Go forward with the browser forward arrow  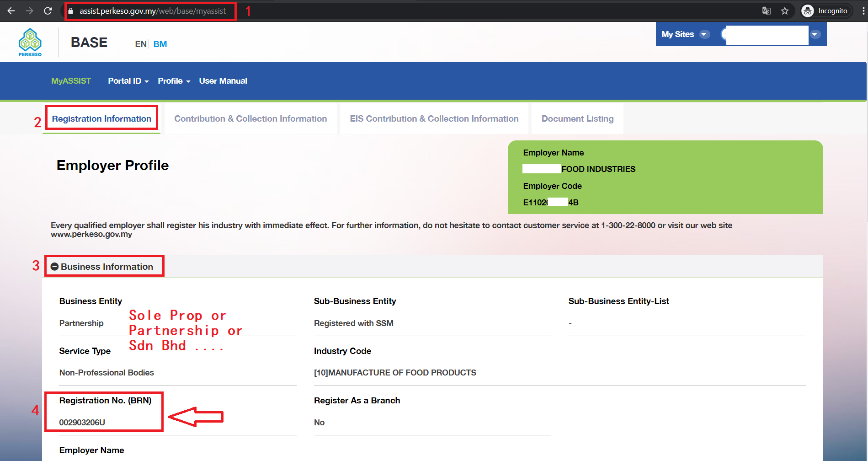[x=30, y=11]
